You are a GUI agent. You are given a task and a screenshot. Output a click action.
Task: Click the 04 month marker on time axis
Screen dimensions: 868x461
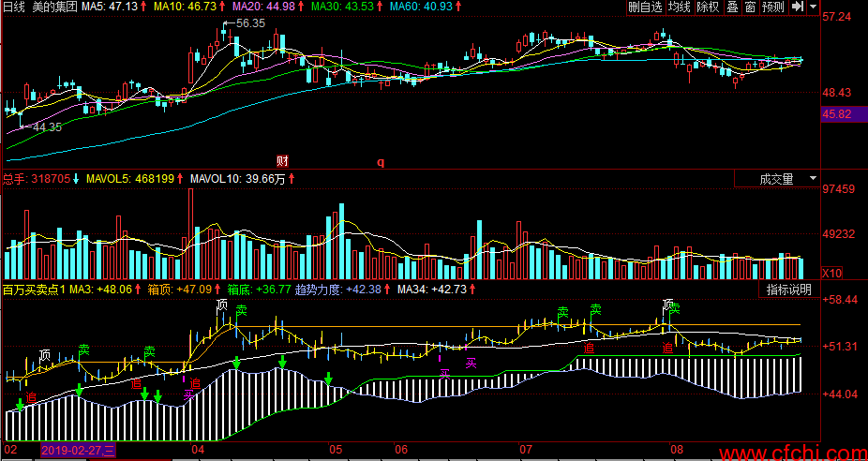click(198, 450)
